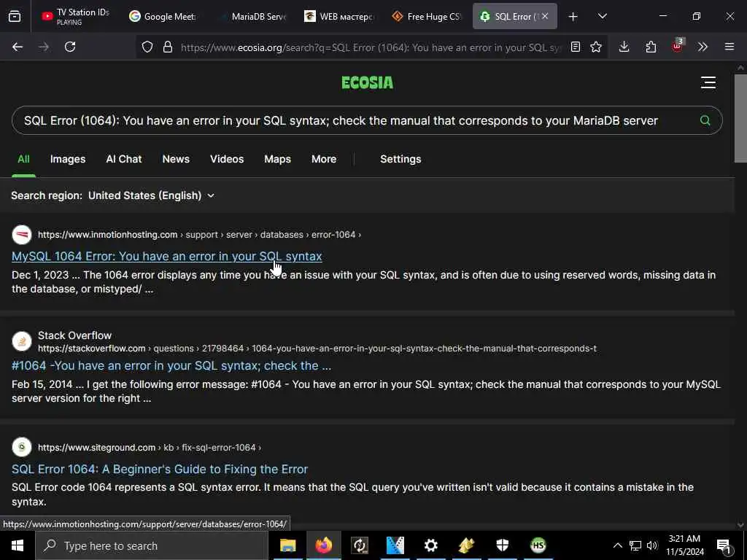Open Search region United States dropdown

click(152, 195)
